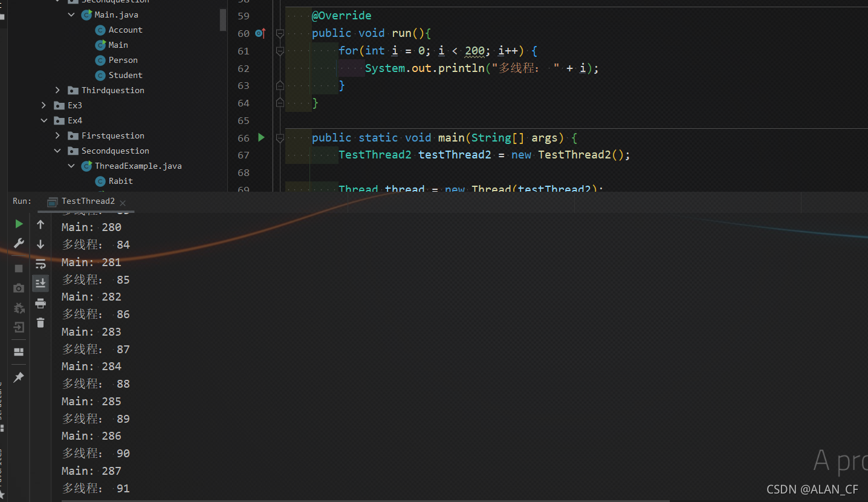Select Person class in project tree
868x502 pixels.
pyautogui.click(x=123, y=60)
